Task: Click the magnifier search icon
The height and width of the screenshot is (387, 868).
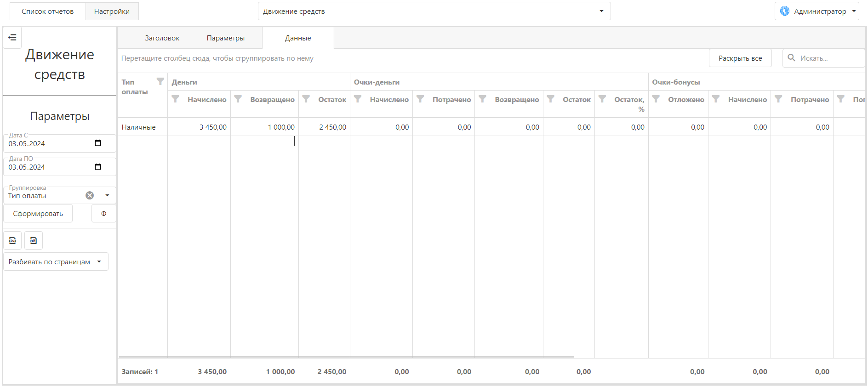Action: click(x=792, y=58)
